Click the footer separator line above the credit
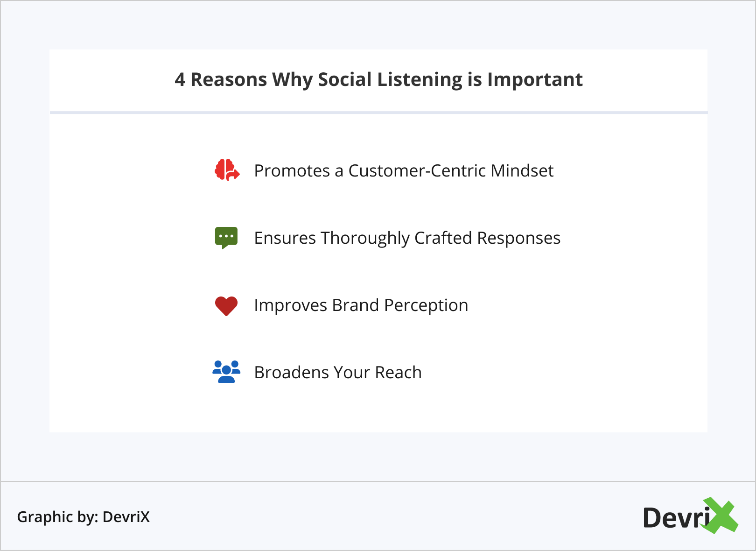Image resolution: width=756 pixels, height=551 pixels. [x=378, y=481]
